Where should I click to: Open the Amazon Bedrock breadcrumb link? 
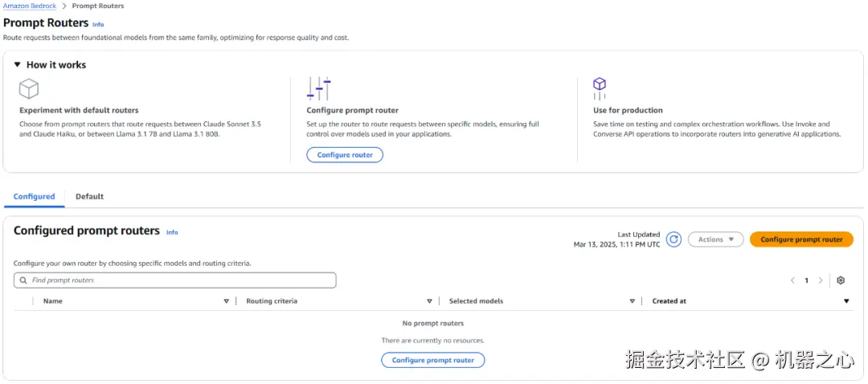pyautogui.click(x=30, y=6)
